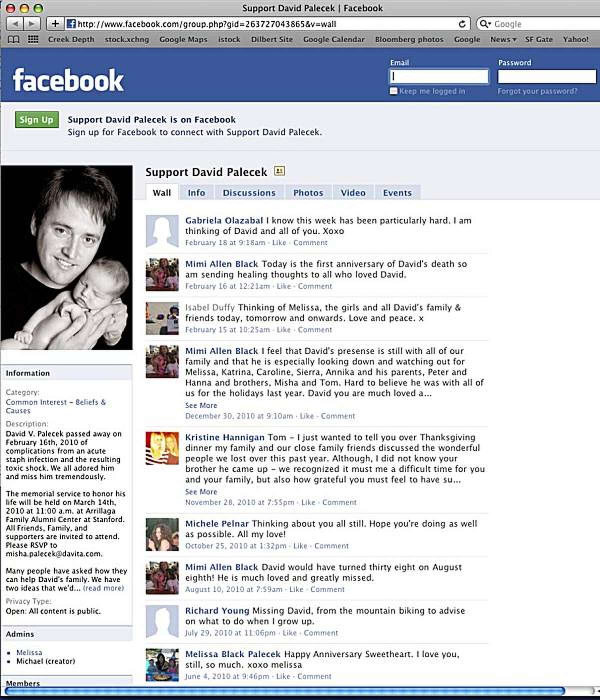Click the Safari back arrow button
The height and width of the screenshot is (700, 600).
pyautogui.click(x=14, y=23)
